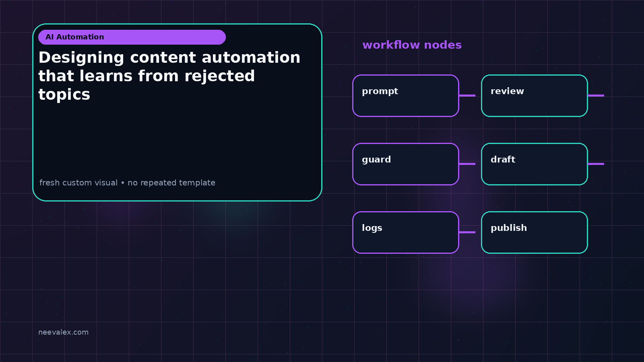Click the 'workflow nodes' heading
Image resolution: width=644 pixels, height=362 pixels.
pyautogui.click(x=412, y=45)
